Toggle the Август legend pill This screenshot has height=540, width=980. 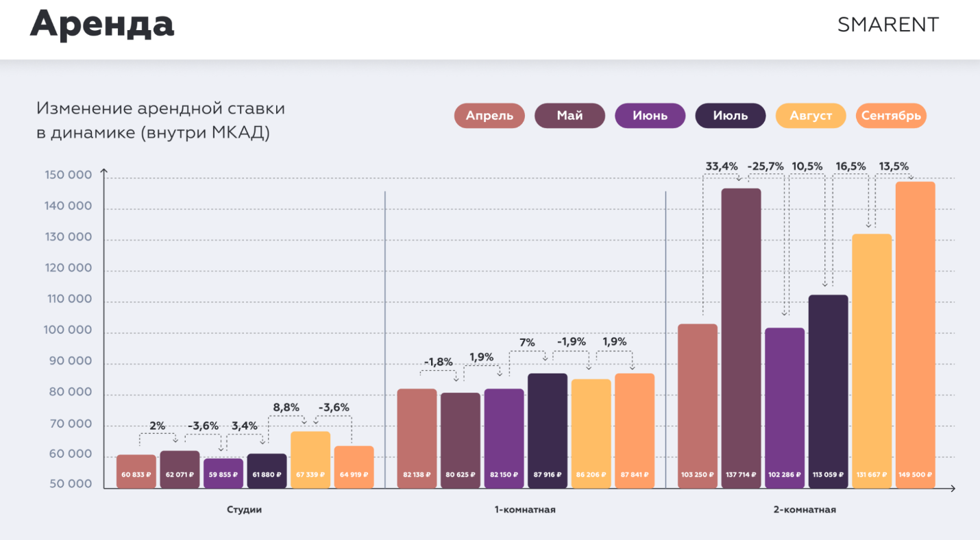tap(811, 116)
